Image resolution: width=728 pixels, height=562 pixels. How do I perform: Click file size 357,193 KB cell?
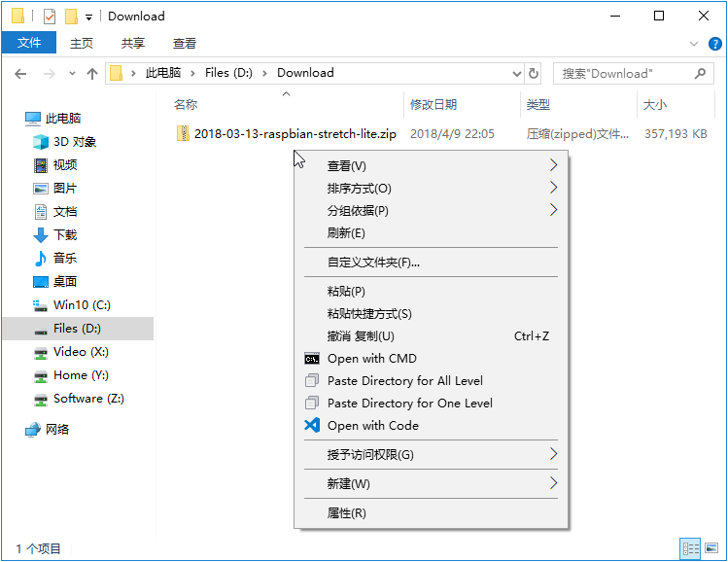point(676,134)
